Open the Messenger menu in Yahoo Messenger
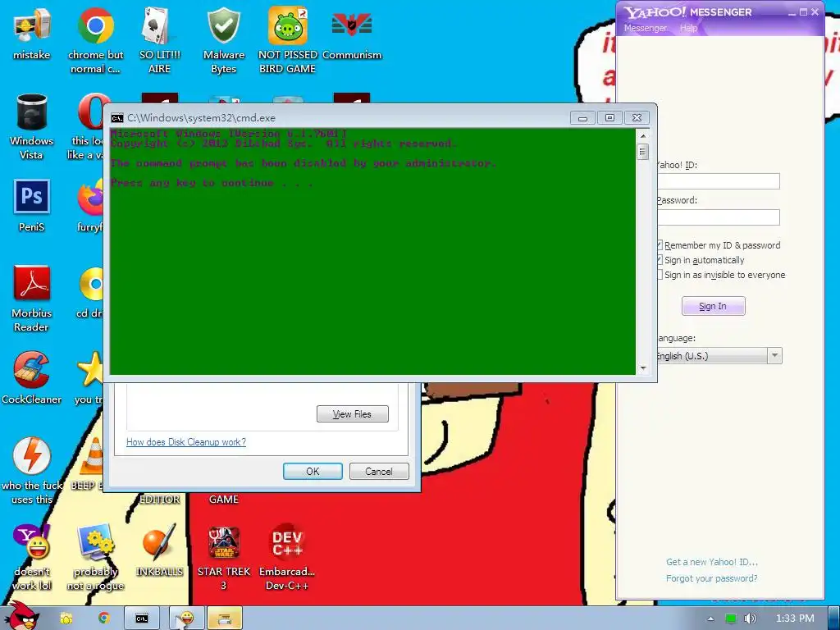This screenshot has width=840, height=630. tap(645, 28)
